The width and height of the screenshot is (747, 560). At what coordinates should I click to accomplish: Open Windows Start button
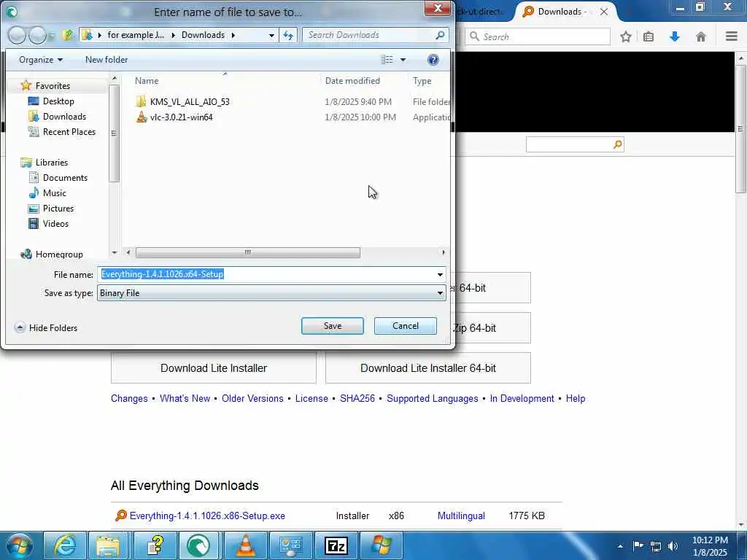coord(19,545)
